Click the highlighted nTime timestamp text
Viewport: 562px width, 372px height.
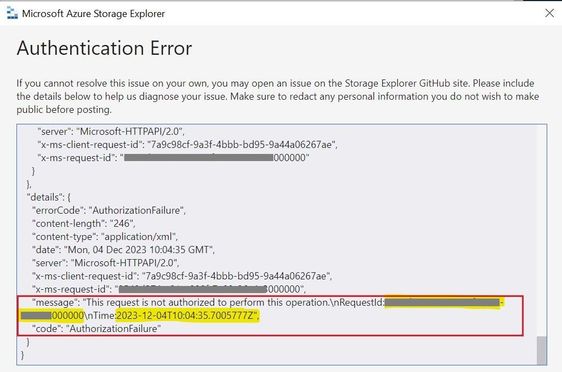click(x=187, y=315)
